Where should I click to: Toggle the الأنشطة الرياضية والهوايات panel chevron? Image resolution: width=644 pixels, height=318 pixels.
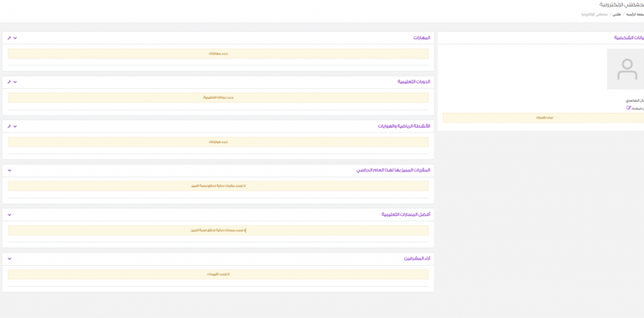[x=16, y=126]
